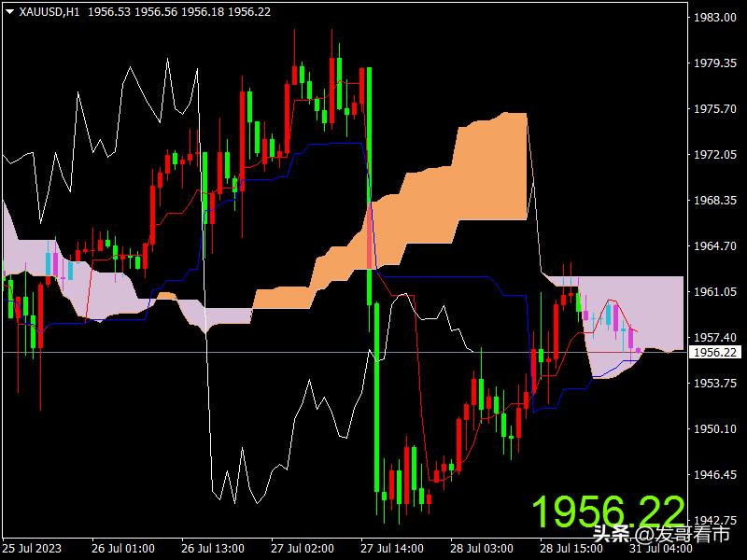Select the 1957.40 price axis label
This screenshot has height=560, width=747.
pyautogui.click(x=714, y=338)
